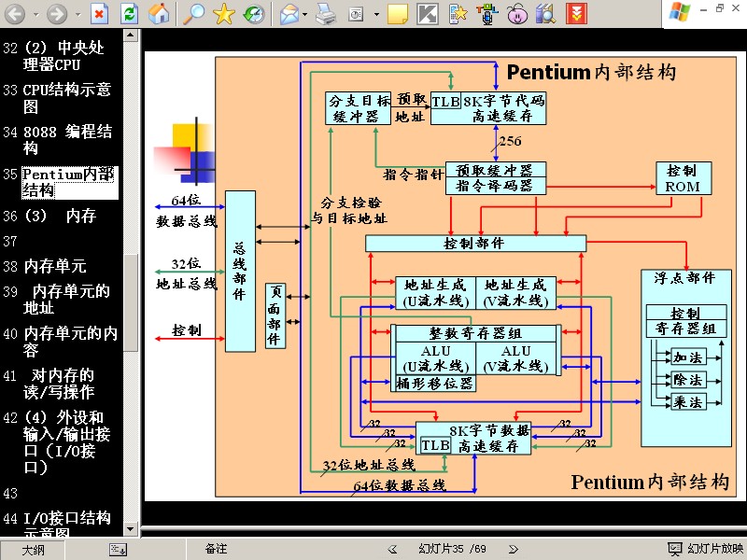
Task: Click the 整数寄存器组 box
Action: coord(475,333)
